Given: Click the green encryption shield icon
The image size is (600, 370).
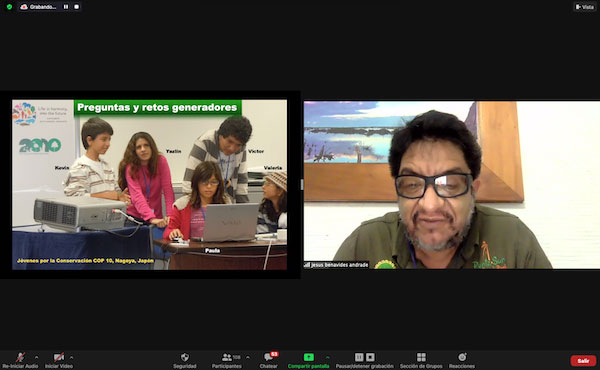Looking at the screenshot, I should click(x=9, y=7).
